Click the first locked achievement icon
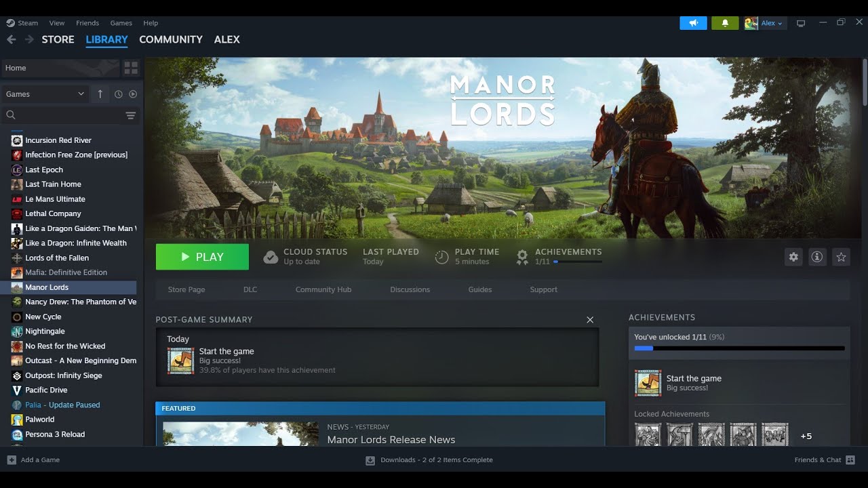 (648, 434)
